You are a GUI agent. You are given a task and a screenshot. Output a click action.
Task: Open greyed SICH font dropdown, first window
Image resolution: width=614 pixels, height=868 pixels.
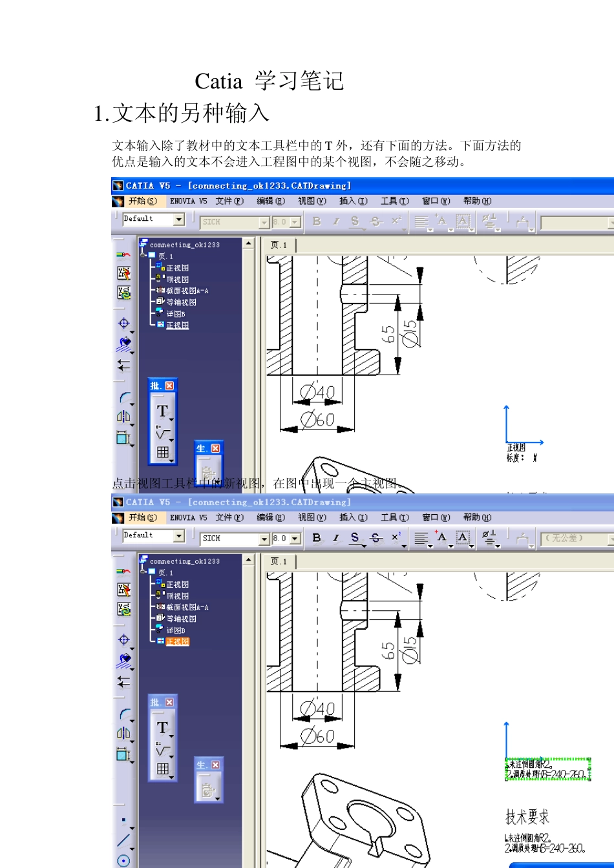(264, 222)
